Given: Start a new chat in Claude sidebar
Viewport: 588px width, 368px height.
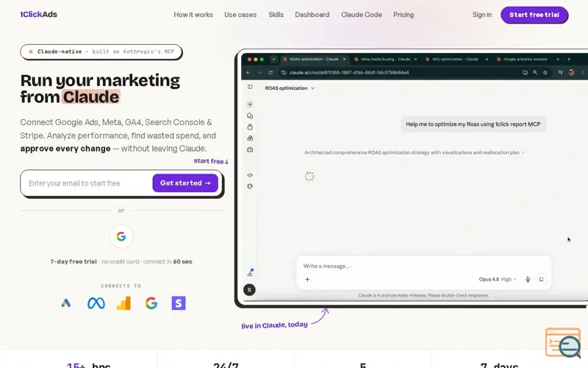Looking at the screenshot, I should (x=250, y=105).
